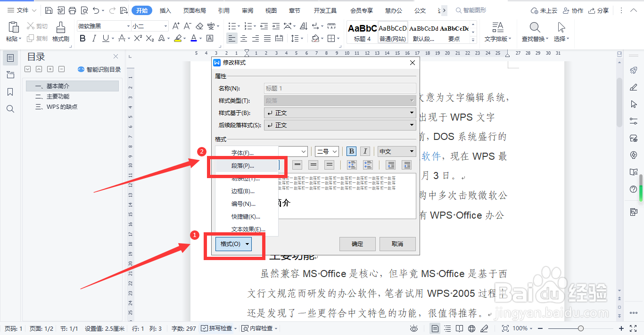The height and width of the screenshot is (335, 644).
Task: Open the search panel in left sidebar
Action: [x=10, y=109]
